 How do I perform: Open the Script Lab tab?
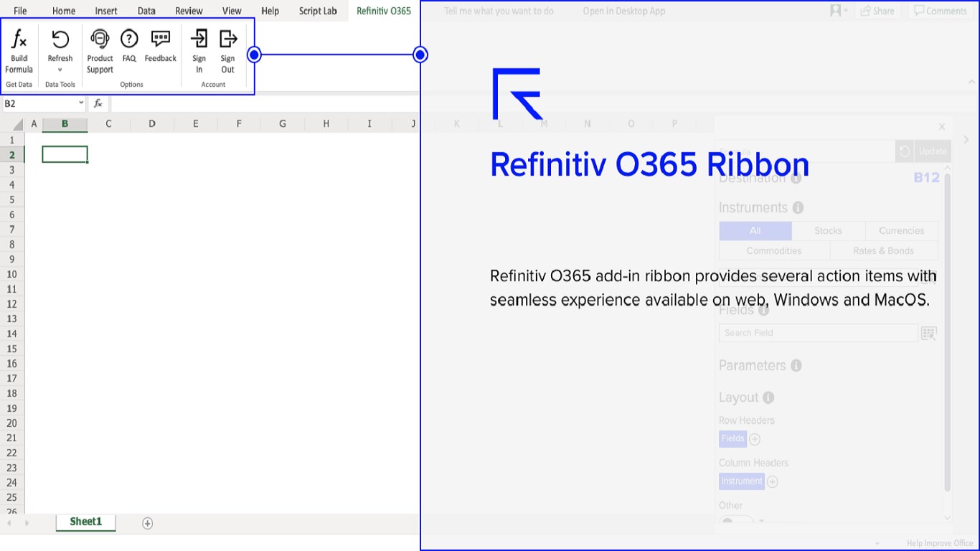(318, 11)
